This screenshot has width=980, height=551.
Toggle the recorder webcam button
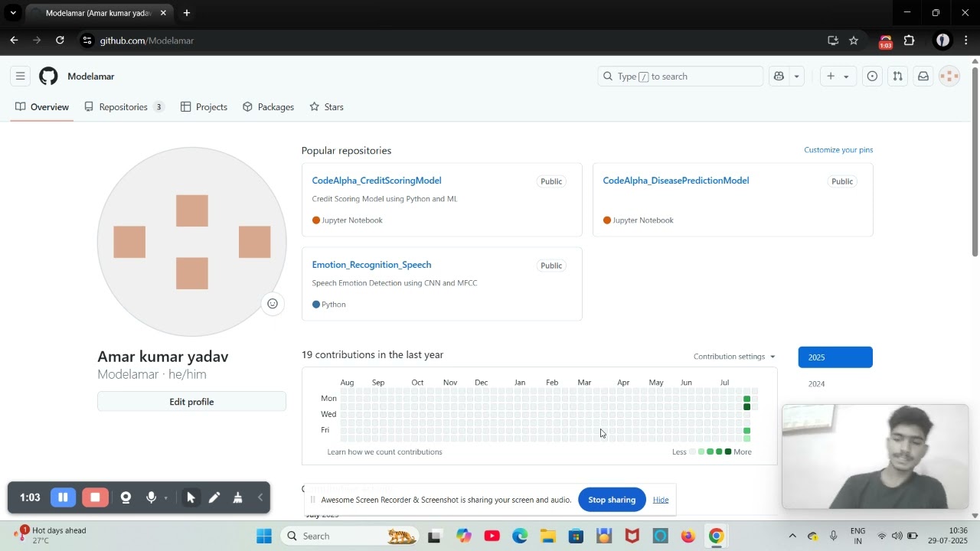(126, 497)
